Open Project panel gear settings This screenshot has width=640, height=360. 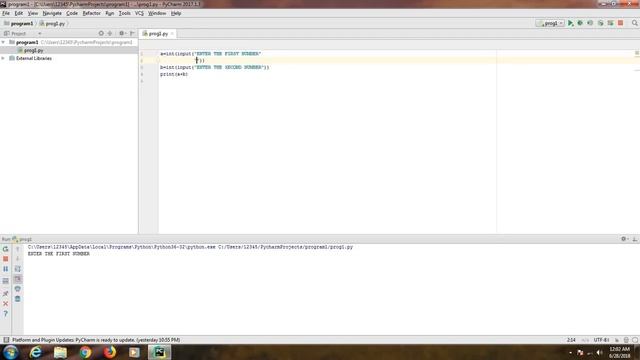click(122, 33)
